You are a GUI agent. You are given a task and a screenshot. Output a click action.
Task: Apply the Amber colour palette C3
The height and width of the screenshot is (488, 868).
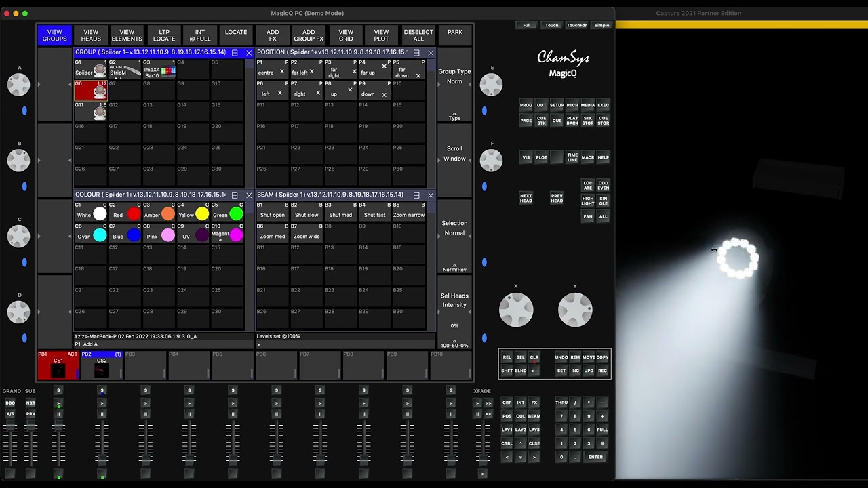point(159,211)
